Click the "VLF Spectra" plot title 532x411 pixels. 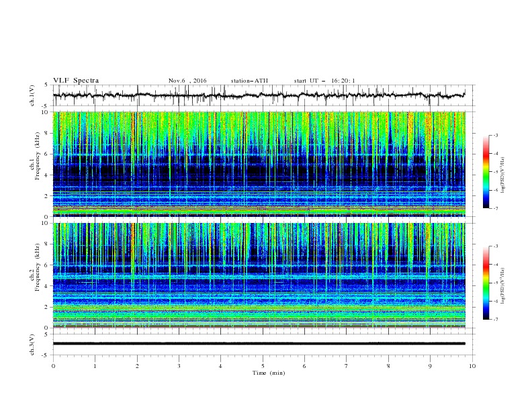click(x=76, y=81)
